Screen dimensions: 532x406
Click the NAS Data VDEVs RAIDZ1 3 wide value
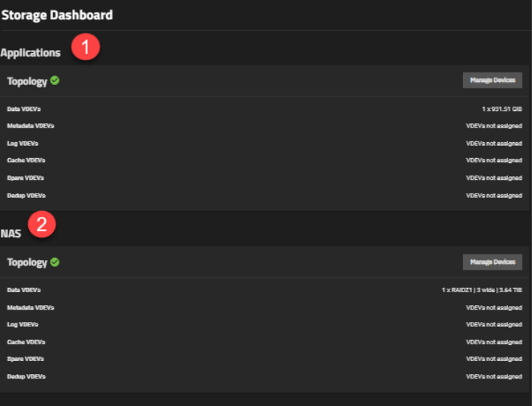[481, 290]
